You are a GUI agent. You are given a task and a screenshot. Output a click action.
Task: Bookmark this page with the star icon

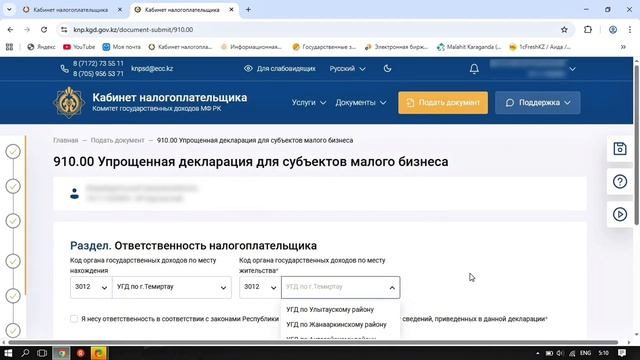click(564, 30)
